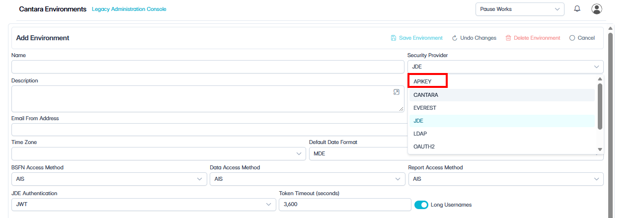Click the Save Environment disk icon
The height and width of the screenshot is (218, 644).
pos(394,38)
